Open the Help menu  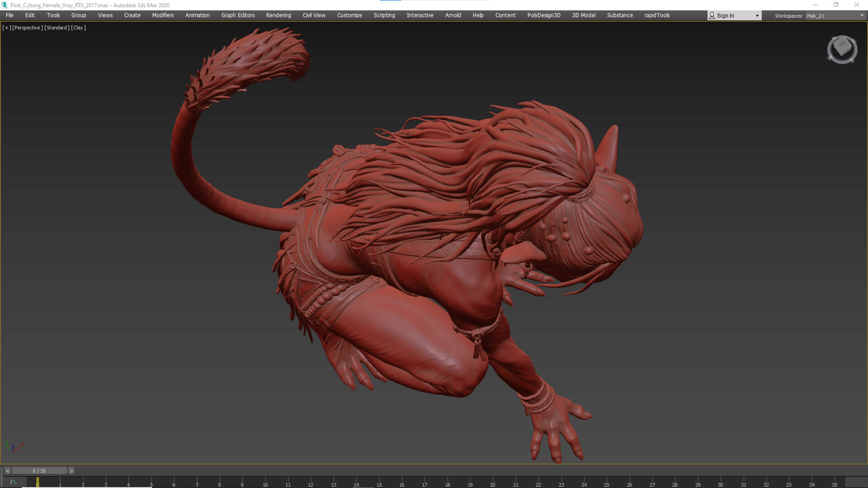coord(478,15)
